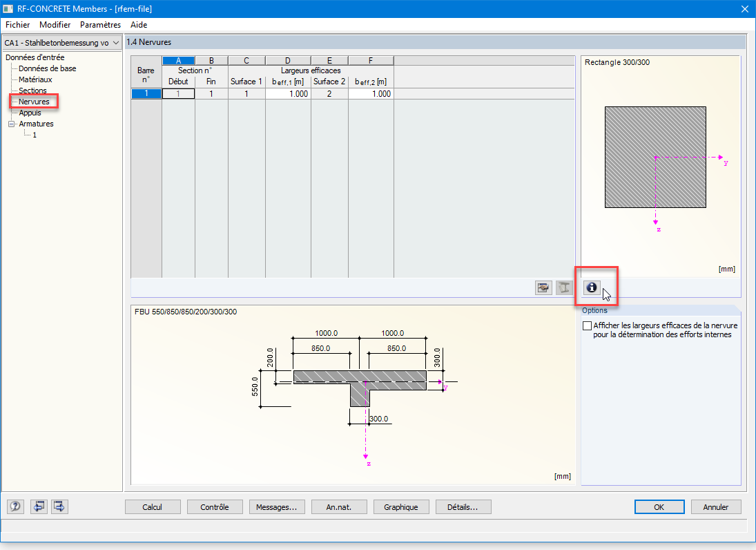
Task: Open the Paramètres menu
Action: [100, 25]
